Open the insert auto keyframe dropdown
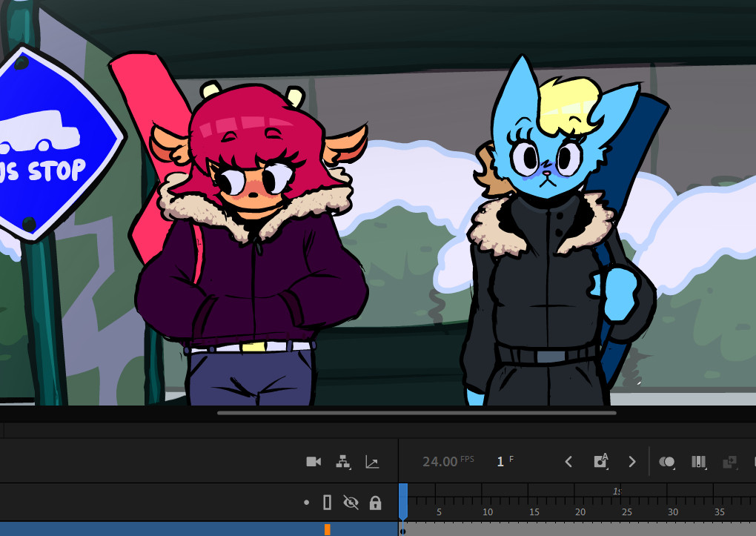The image size is (756, 536). coord(601,462)
